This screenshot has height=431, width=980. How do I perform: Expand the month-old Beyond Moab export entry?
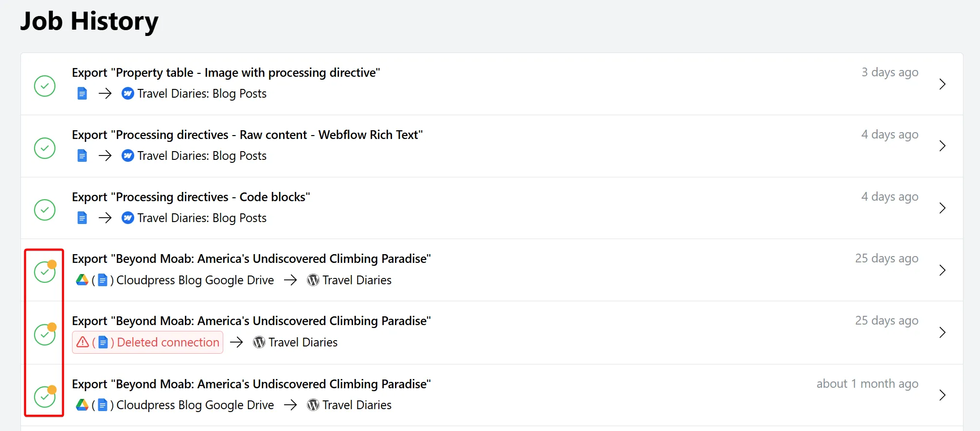pos(943,395)
